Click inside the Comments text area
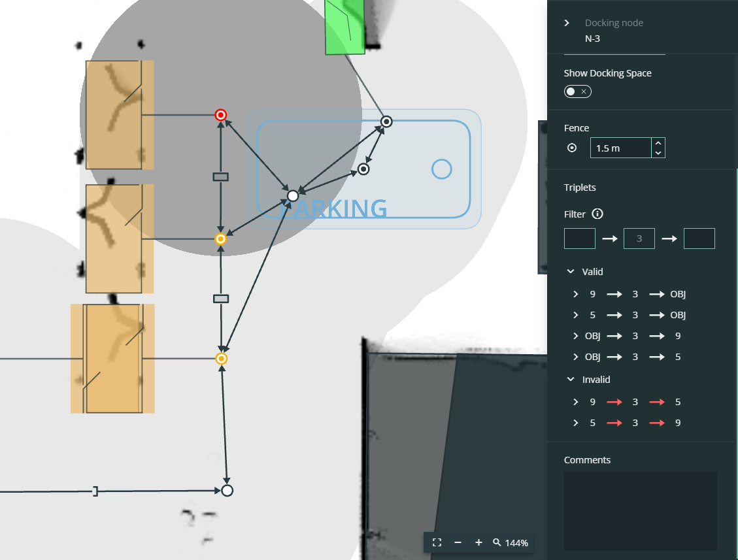 [640, 511]
